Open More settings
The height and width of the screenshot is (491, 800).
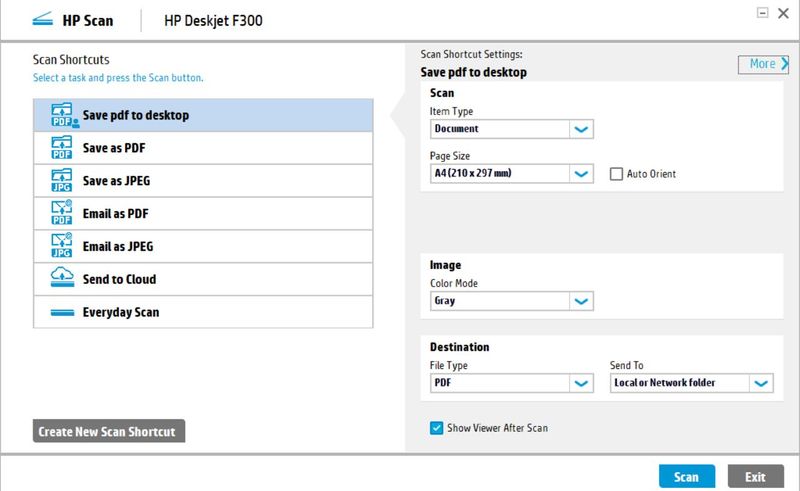click(x=763, y=64)
